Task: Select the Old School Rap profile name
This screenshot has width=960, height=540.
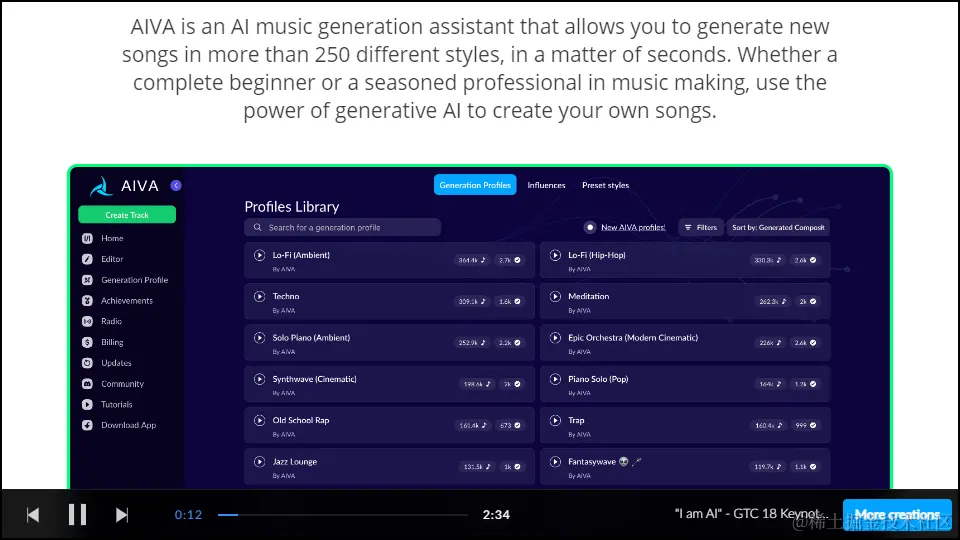Action: pos(301,421)
